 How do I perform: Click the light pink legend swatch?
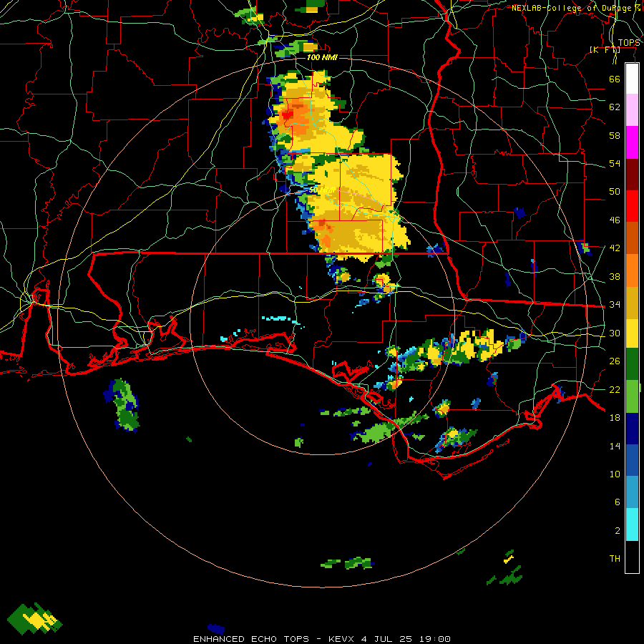tap(632, 109)
